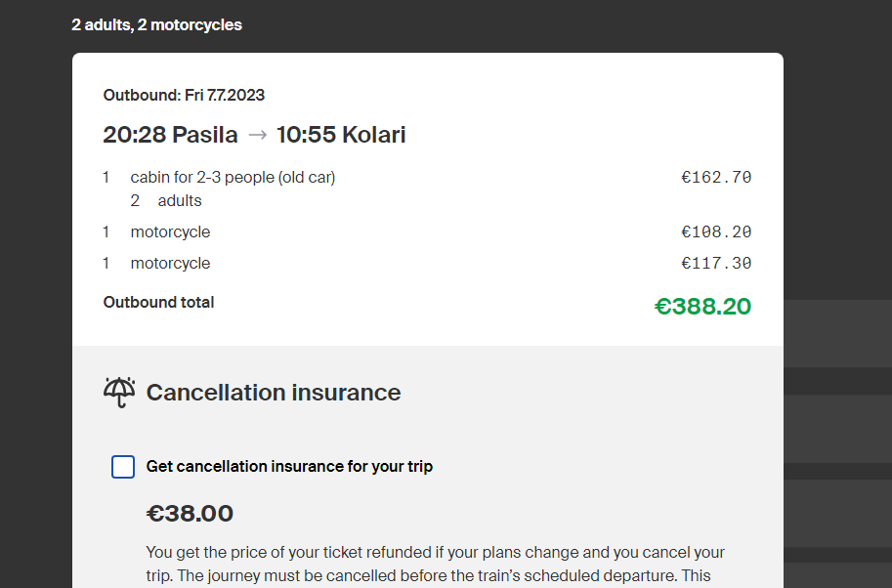
Task: Click the motorcycle label priced €108.20
Action: point(170,232)
